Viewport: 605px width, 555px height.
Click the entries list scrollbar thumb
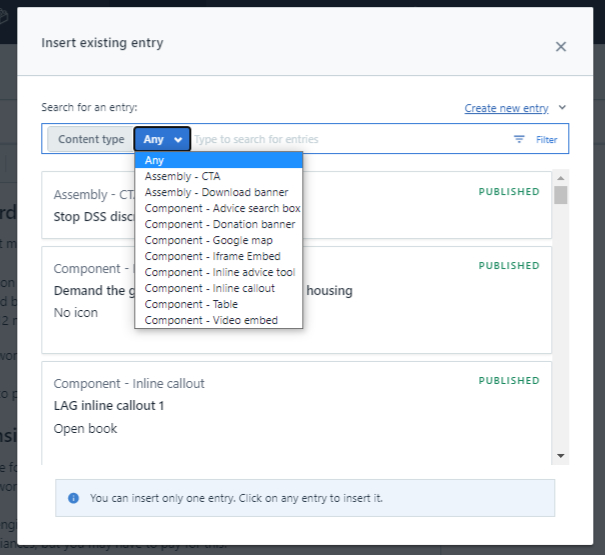[561, 195]
